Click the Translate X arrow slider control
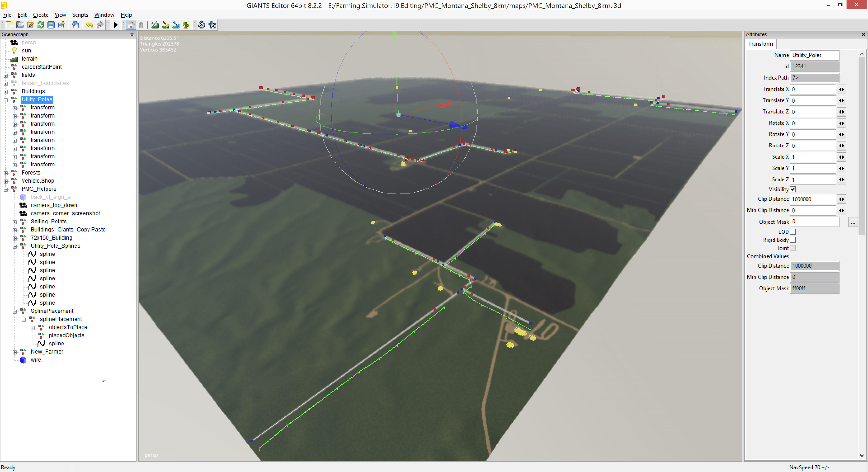This screenshot has width=868, height=472. pyautogui.click(x=841, y=89)
